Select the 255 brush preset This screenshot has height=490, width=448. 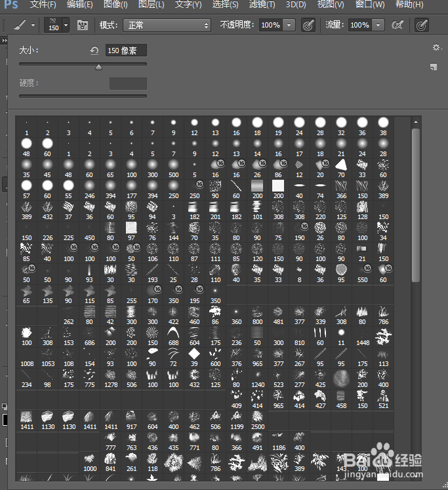(132, 295)
